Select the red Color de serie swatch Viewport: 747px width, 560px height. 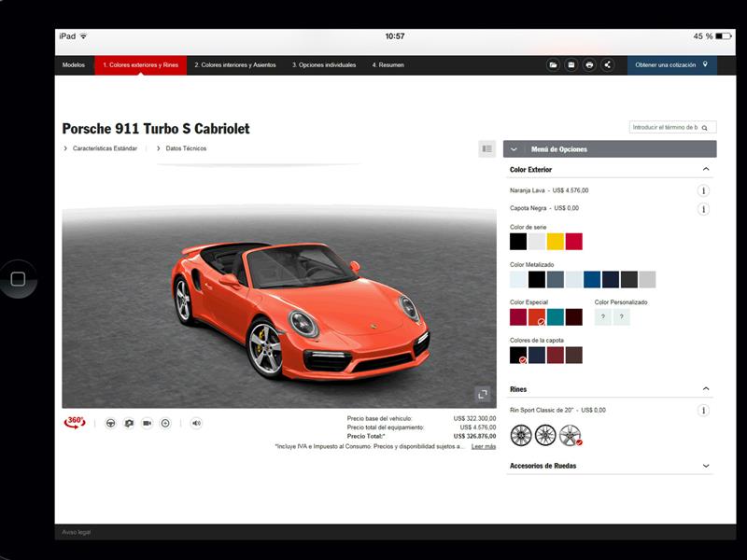(x=576, y=242)
